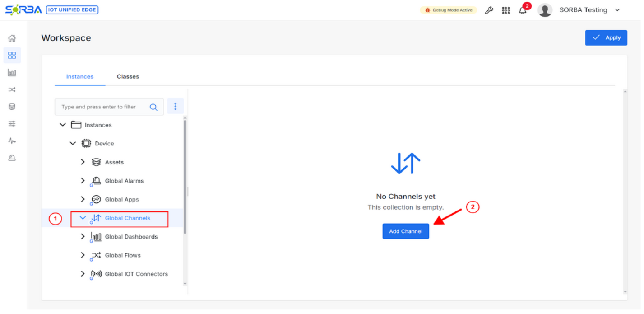Viewport: 644px width, 314px height.
Task: Select the shuffle flows icon in sidebar
Action: click(12, 90)
